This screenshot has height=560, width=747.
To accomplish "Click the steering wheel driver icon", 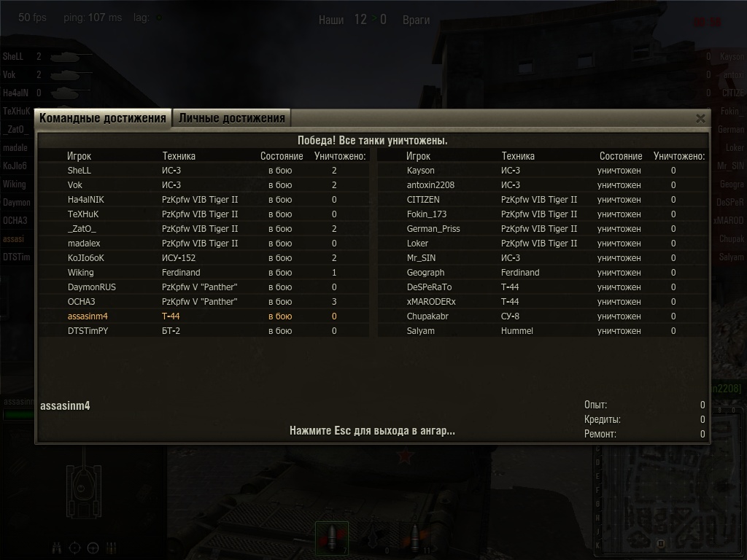I will tap(93, 548).
